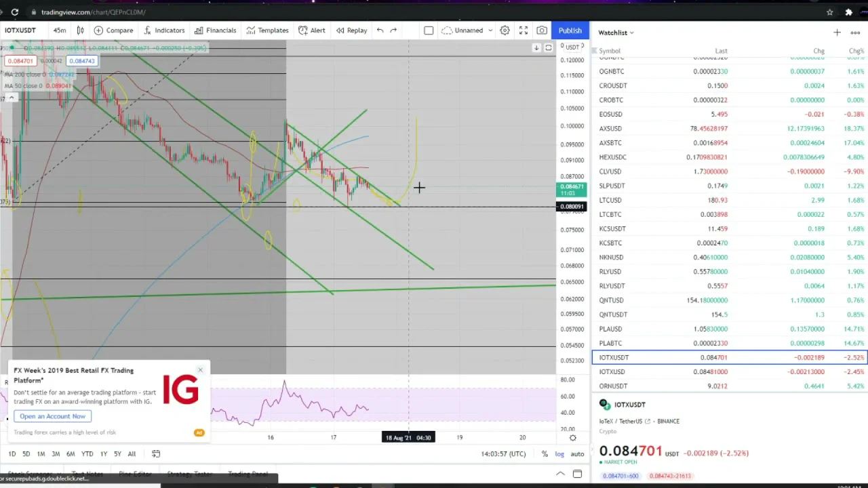Enter fullscreen mode using expand icon
This screenshot has width=868, height=488.
coord(524,30)
